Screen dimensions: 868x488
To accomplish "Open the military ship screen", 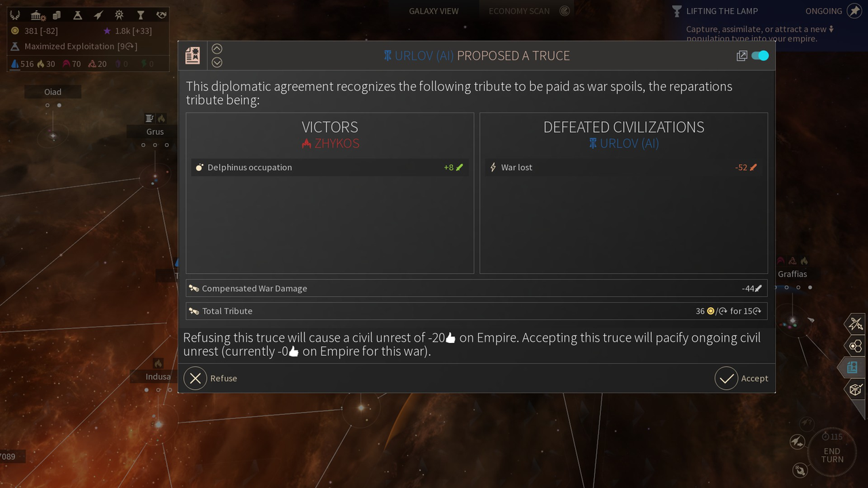I will pos(98,14).
